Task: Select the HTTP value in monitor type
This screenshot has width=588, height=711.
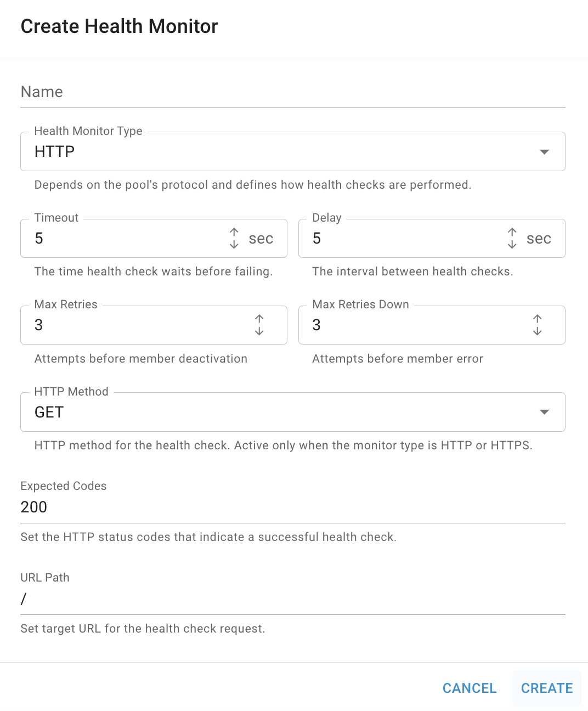Action: pos(54,151)
